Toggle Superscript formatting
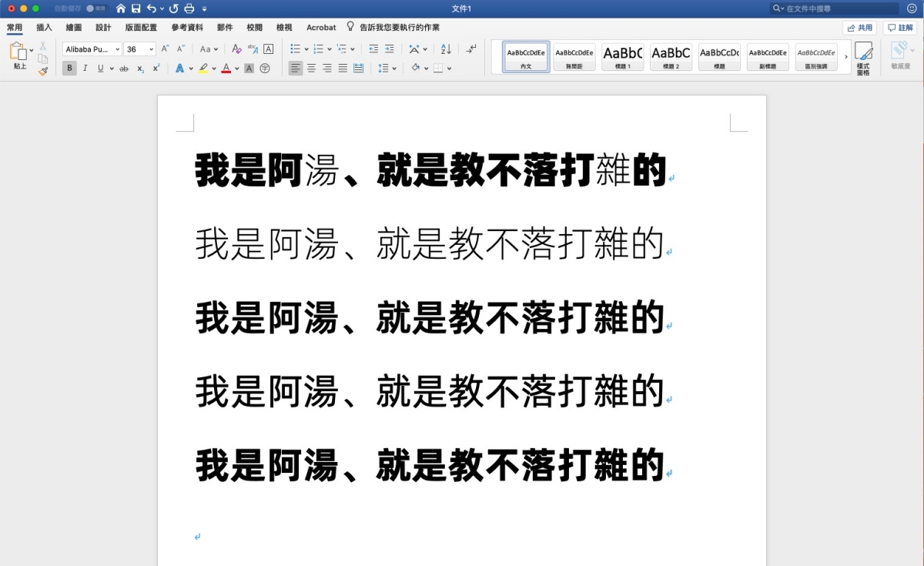 pos(156,68)
